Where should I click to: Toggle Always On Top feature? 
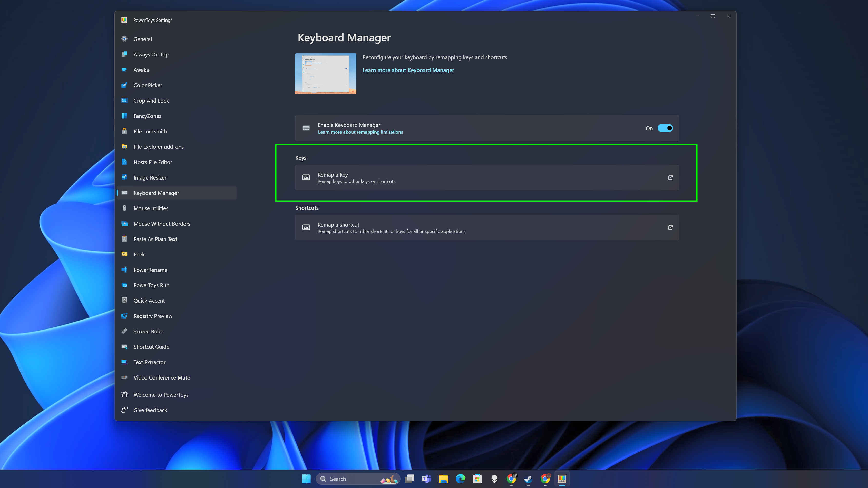point(151,54)
